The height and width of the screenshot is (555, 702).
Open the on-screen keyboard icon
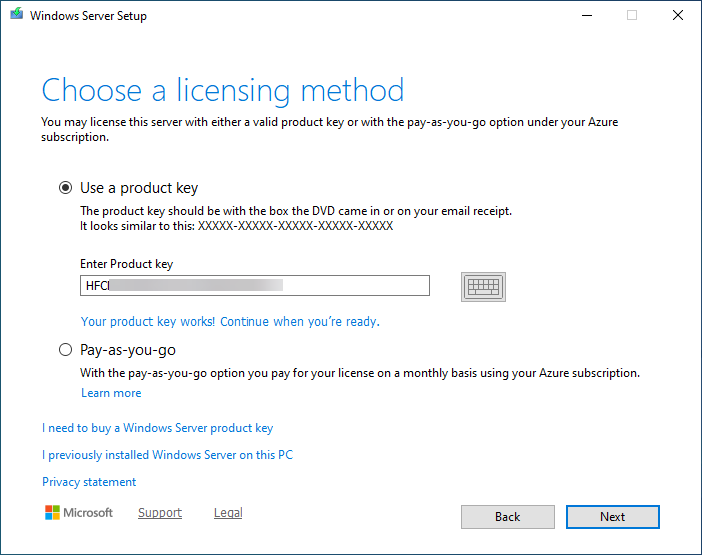point(483,286)
